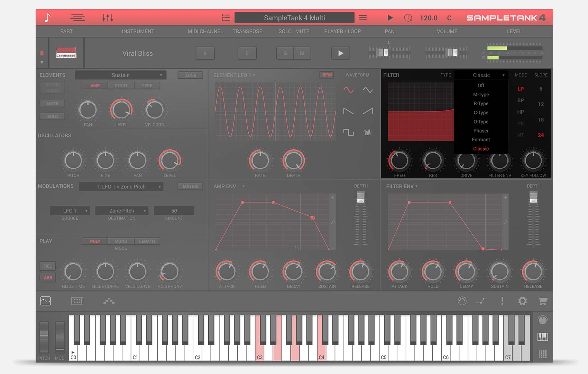Open the preset list icon beside multi name
The image size is (588, 374).
click(226, 18)
